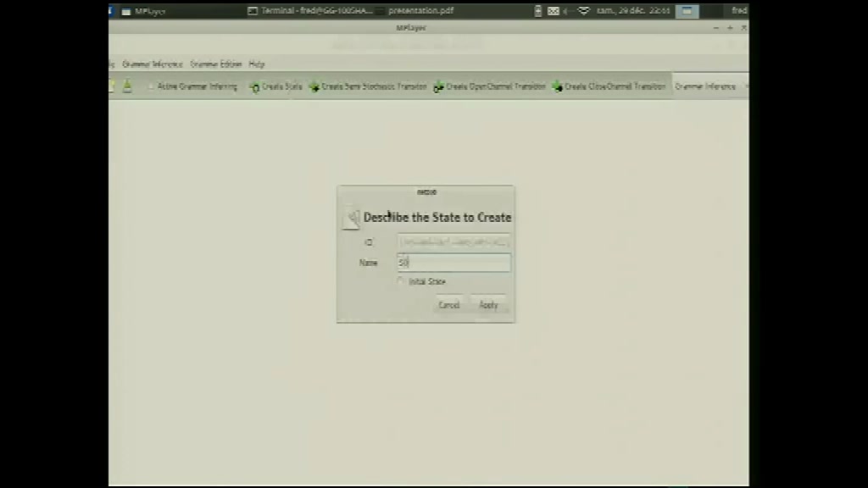The height and width of the screenshot is (488, 868).
Task: Click the volume speaker tray icon
Action: 565,10
